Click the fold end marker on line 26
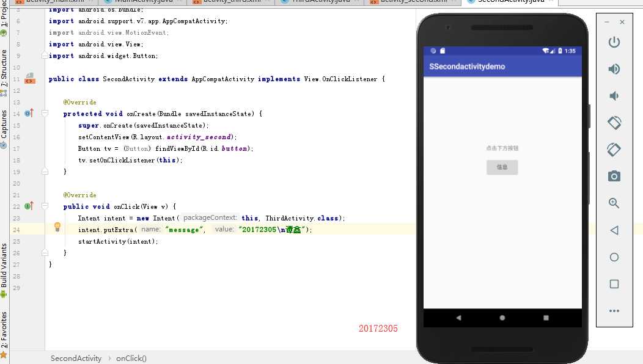 (45, 252)
